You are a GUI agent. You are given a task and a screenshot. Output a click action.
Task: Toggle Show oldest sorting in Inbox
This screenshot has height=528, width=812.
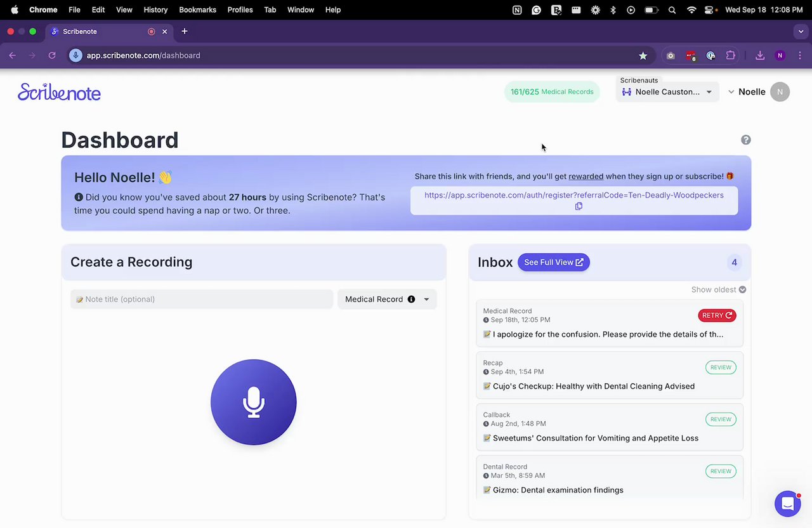point(719,289)
